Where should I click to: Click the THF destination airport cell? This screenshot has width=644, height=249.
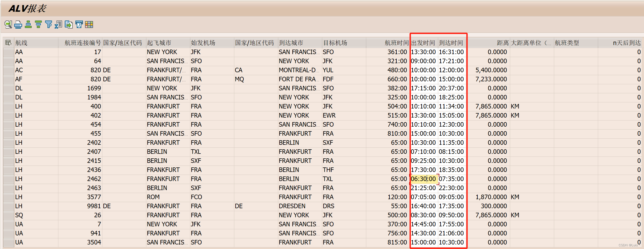pyautogui.click(x=344, y=170)
